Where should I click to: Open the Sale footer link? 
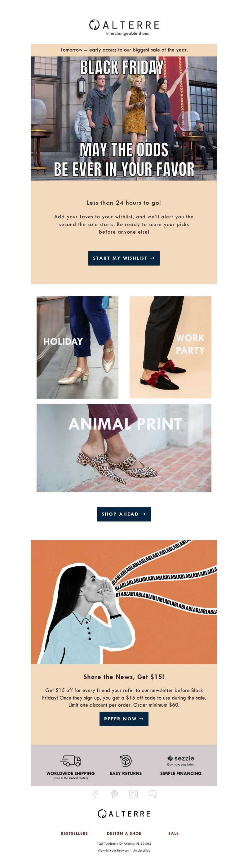[x=174, y=833]
